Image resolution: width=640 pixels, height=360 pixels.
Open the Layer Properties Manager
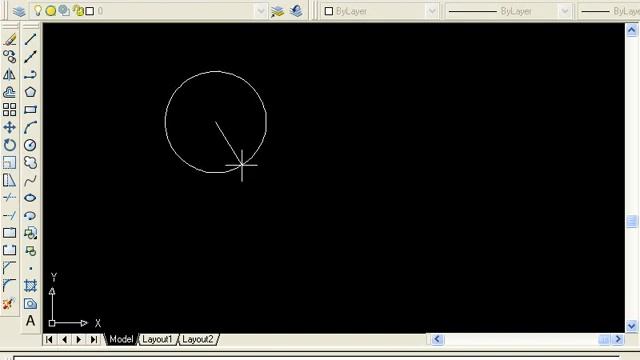point(19,11)
